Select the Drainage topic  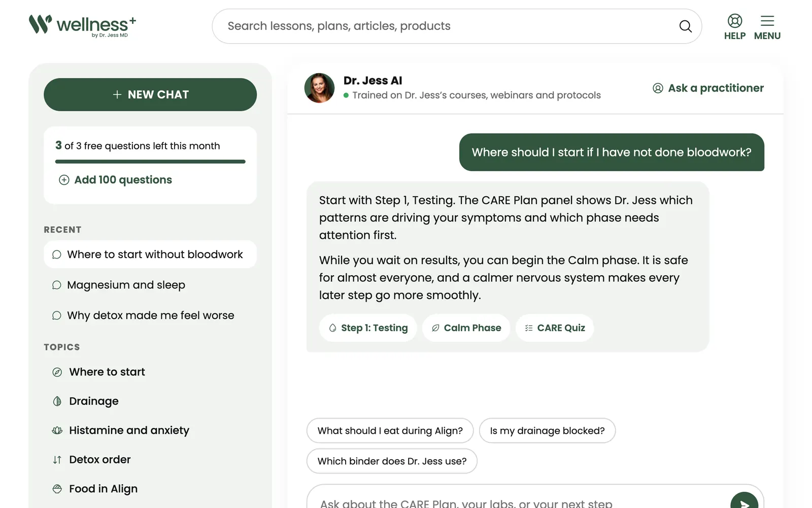pyautogui.click(x=150, y=401)
